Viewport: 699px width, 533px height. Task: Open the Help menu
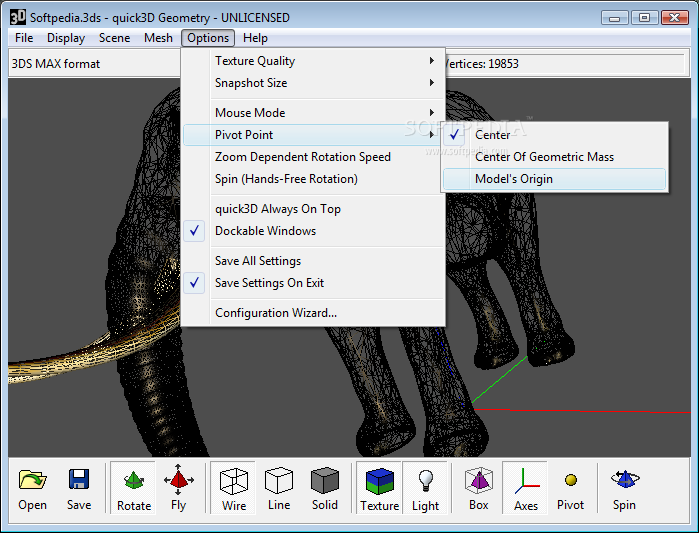coord(255,38)
